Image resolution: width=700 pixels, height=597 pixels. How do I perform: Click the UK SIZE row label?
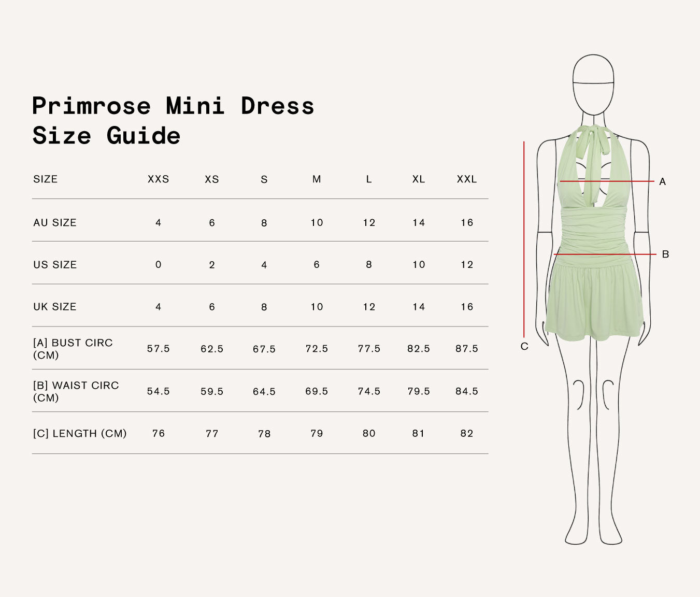(55, 306)
